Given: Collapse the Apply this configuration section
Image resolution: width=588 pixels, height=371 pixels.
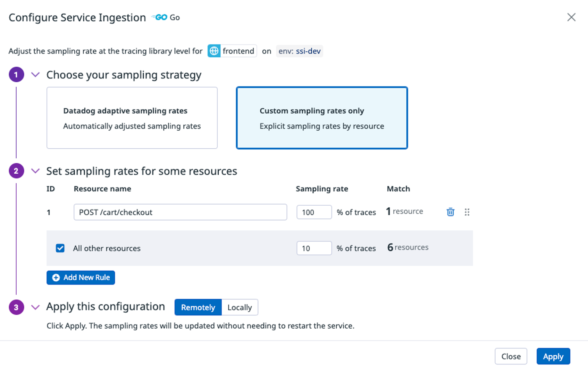Looking at the screenshot, I should (35, 307).
